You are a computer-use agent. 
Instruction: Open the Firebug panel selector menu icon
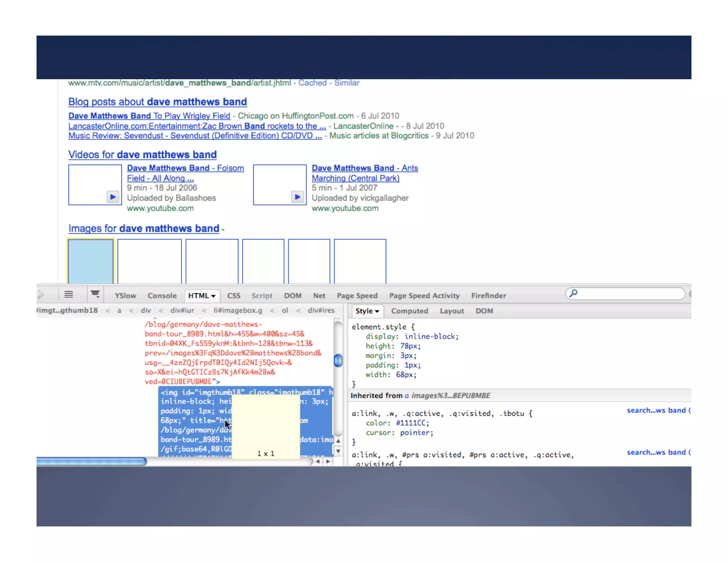point(95,294)
